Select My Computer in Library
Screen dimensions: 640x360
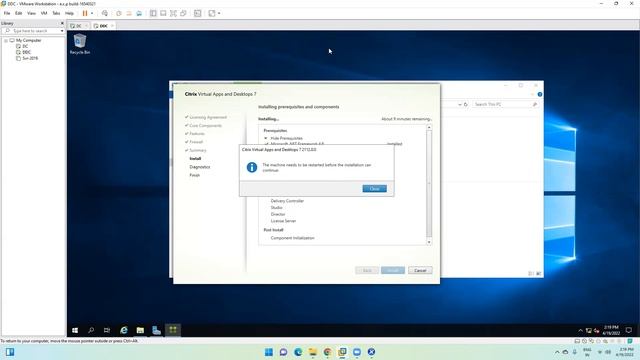(x=28, y=40)
